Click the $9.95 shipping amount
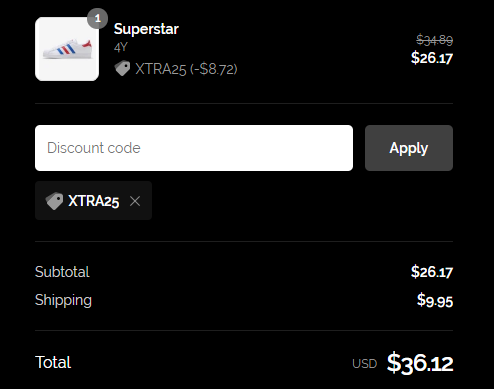 (435, 300)
